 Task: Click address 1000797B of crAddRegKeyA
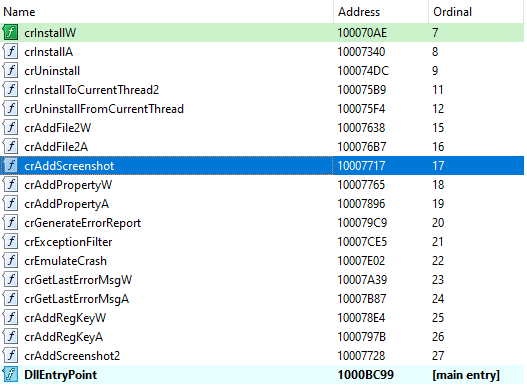pyautogui.click(x=361, y=337)
